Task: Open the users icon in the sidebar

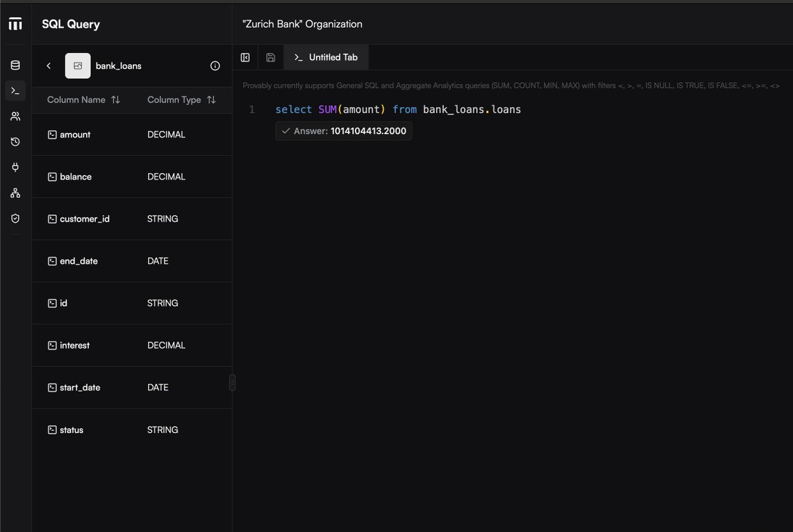Action: (15, 116)
